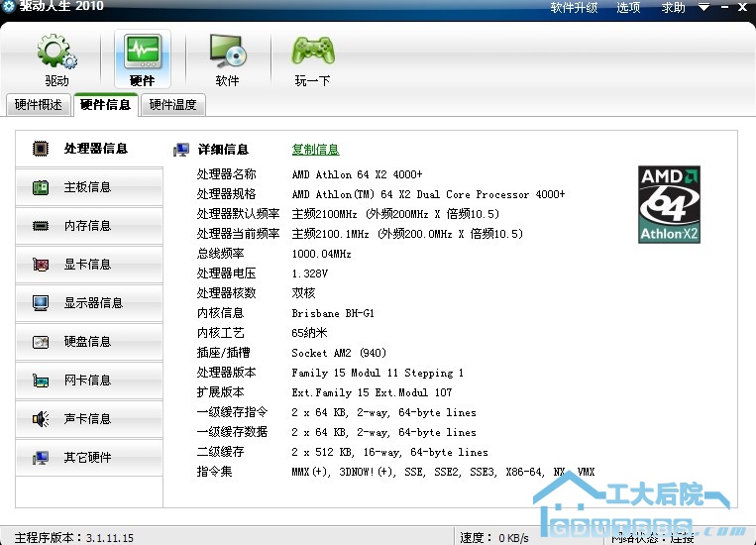Click the 一级缓存数据 cache value
The height and width of the screenshot is (545, 756).
pos(383,433)
